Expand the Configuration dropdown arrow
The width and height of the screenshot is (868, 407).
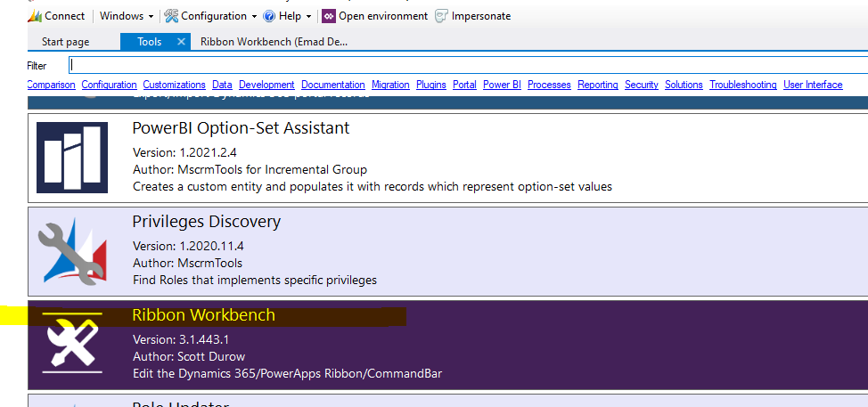255,17
